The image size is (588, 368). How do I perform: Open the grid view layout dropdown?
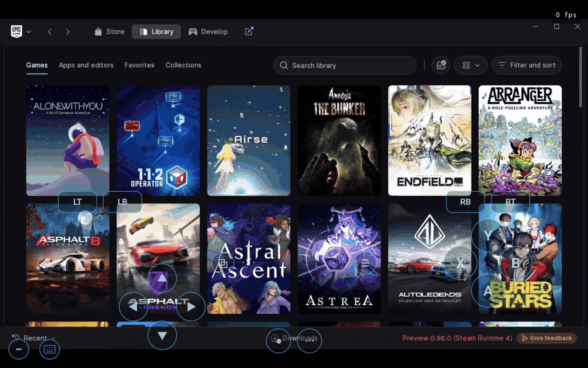tap(470, 65)
